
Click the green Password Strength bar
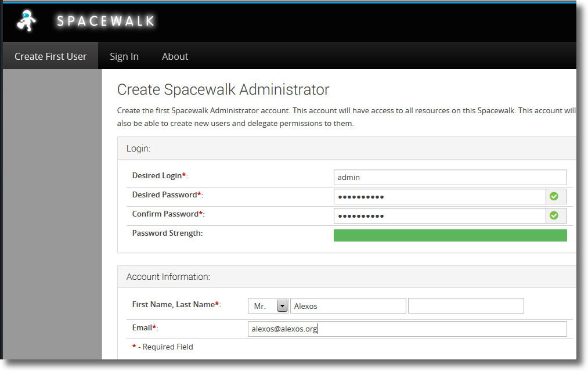450,235
